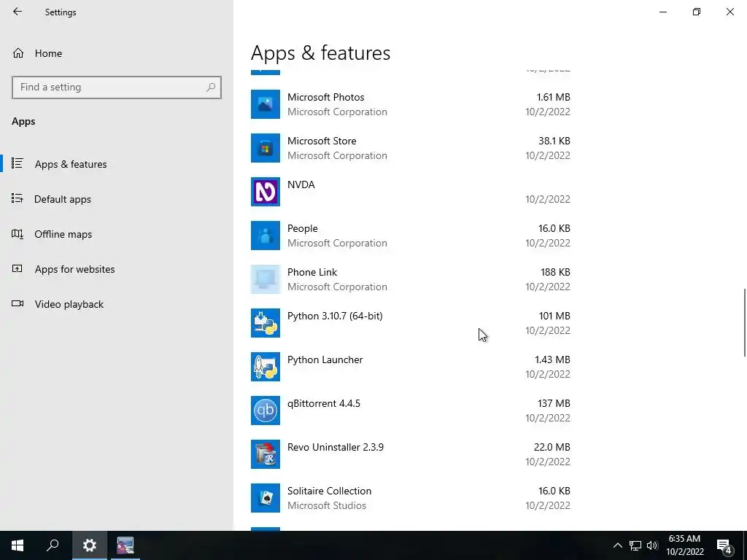Click the 1.61 MB size value
Screen dimensions: 747x560
554,97
